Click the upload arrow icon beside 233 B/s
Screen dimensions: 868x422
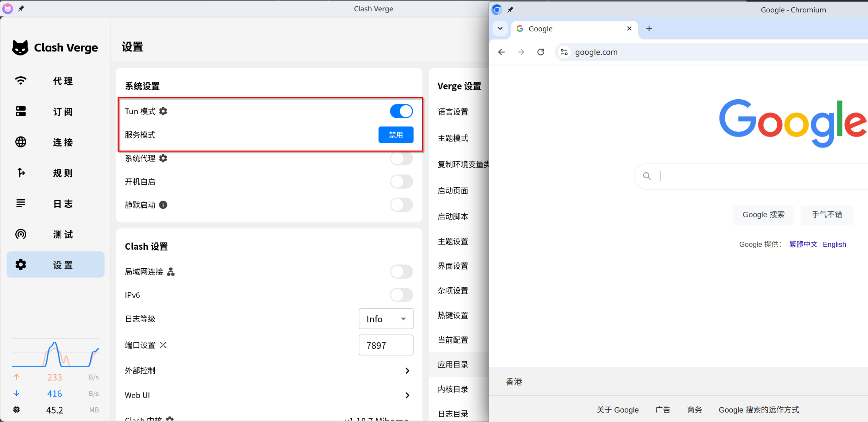coord(16,377)
